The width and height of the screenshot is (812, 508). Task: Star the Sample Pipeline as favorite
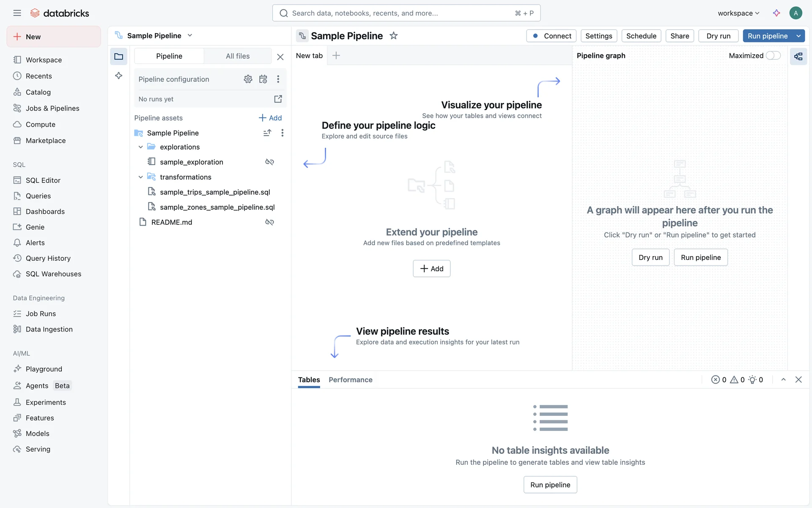(x=393, y=36)
